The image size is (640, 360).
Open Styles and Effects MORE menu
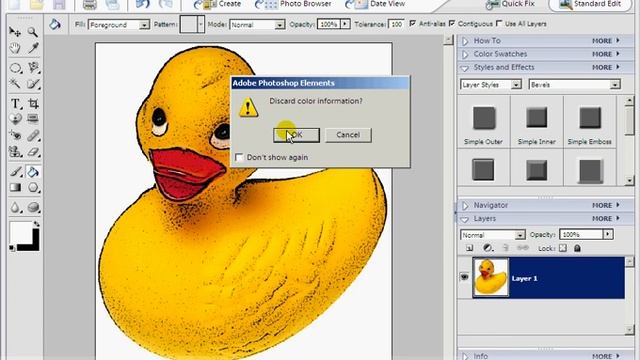[x=606, y=67]
